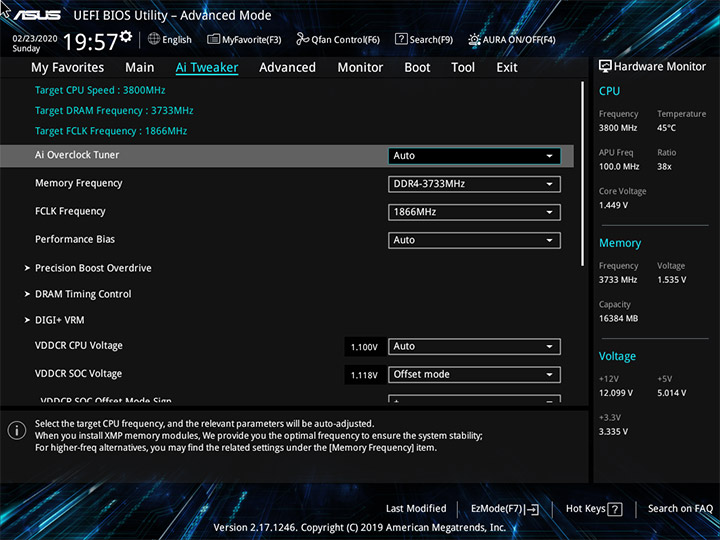Click the 19:57 clock display

90,42
